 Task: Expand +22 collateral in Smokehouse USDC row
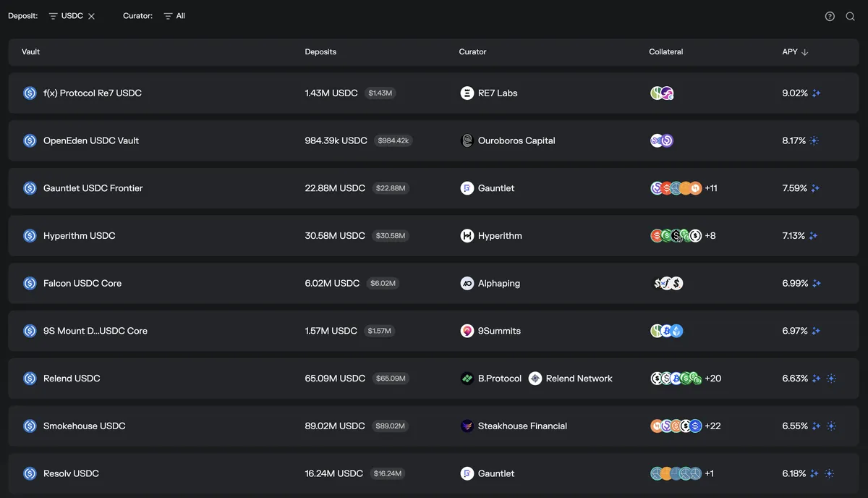[x=713, y=426]
